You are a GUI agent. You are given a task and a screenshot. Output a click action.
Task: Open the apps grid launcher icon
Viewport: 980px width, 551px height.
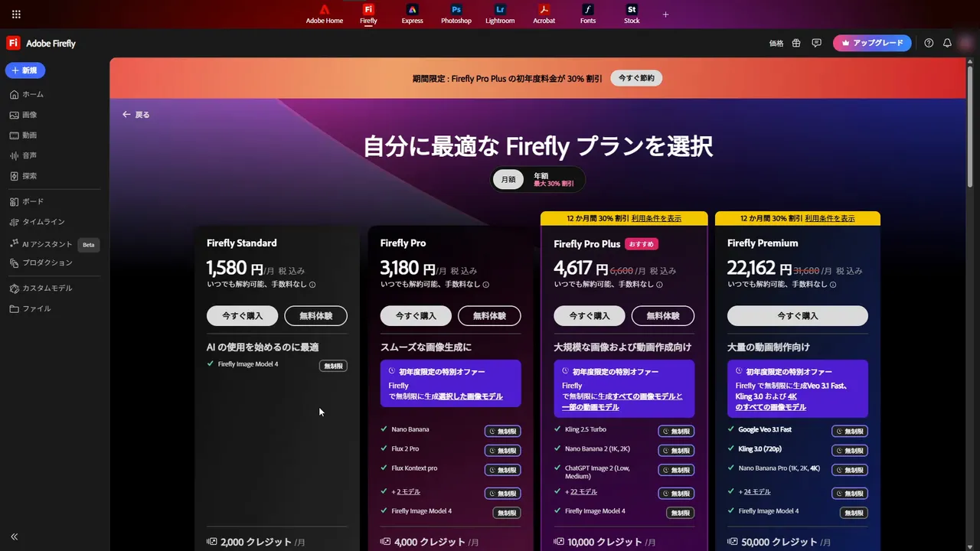[16, 14]
